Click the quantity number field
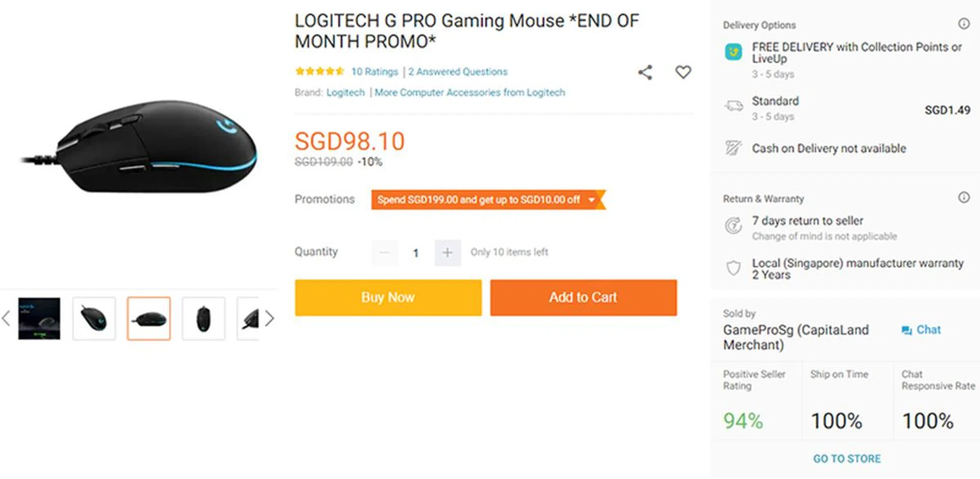Screen dimensions: 980x479 [x=415, y=253]
